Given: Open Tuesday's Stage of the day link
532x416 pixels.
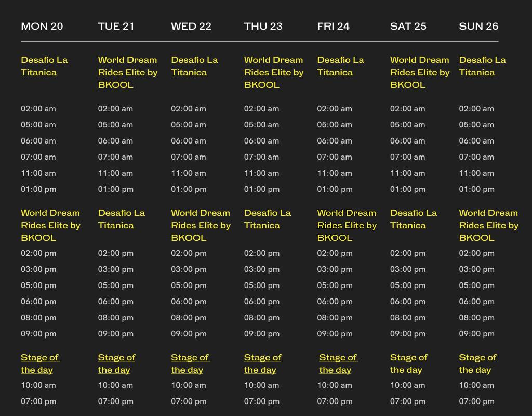Looking at the screenshot, I should click(x=117, y=363).
